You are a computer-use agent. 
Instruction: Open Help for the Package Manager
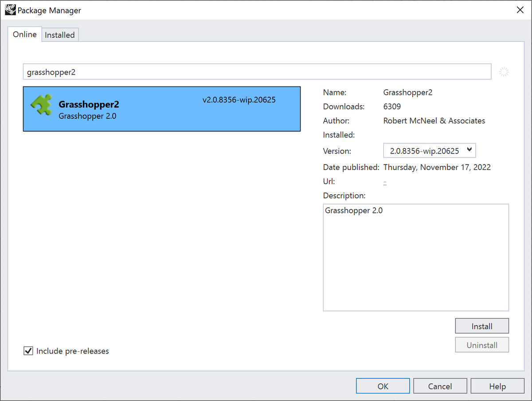pos(497,385)
